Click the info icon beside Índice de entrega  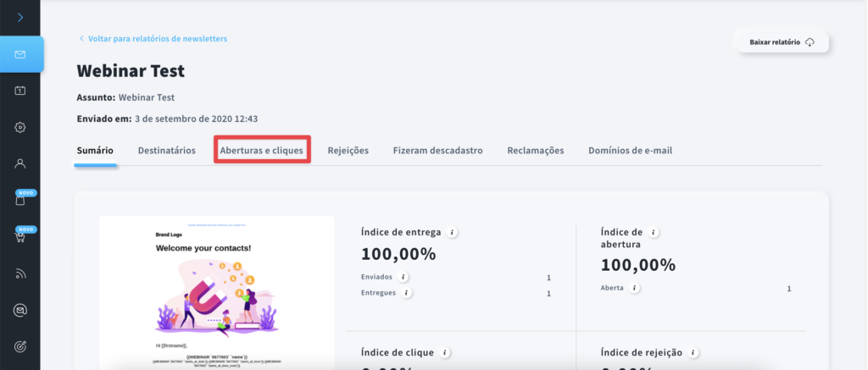point(453,232)
